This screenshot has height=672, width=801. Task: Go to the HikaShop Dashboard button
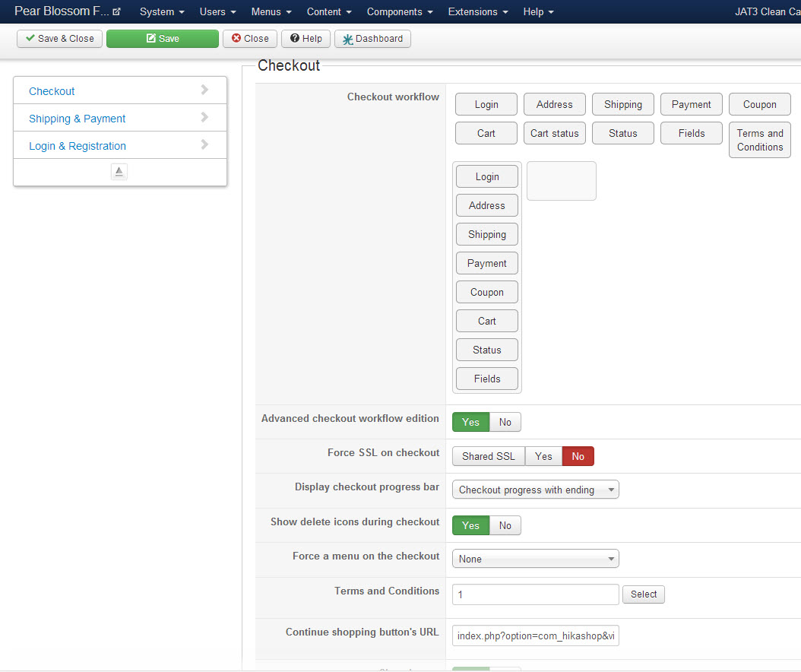click(x=372, y=39)
